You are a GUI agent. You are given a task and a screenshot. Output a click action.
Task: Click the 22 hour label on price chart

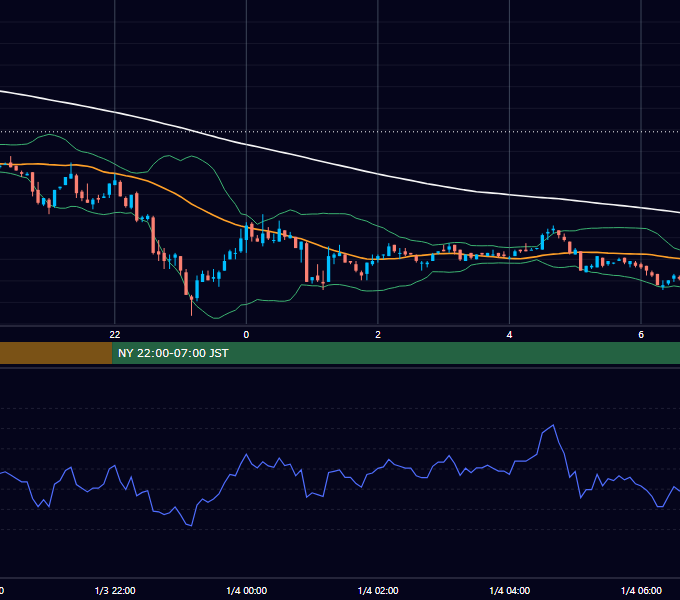click(x=114, y=334)
